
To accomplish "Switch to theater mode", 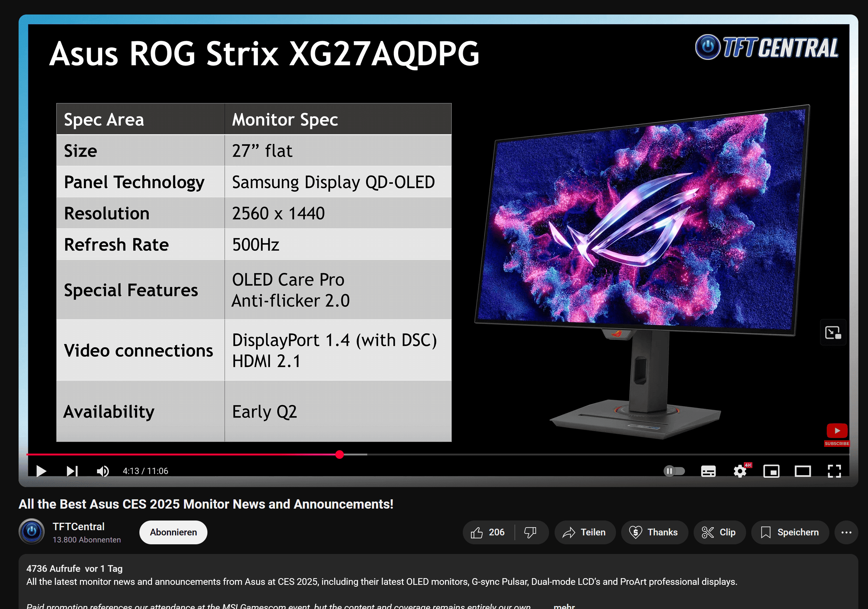I will [803, 471].
